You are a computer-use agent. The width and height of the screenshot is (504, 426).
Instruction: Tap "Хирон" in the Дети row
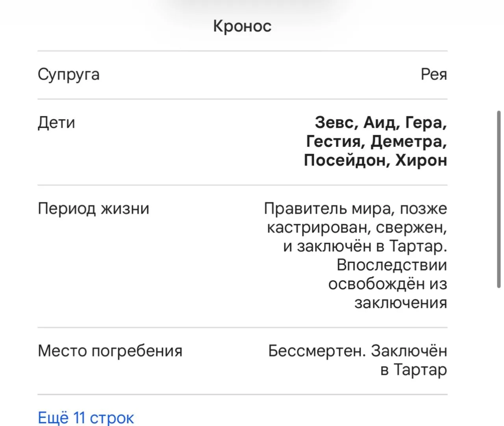[421, 160]
